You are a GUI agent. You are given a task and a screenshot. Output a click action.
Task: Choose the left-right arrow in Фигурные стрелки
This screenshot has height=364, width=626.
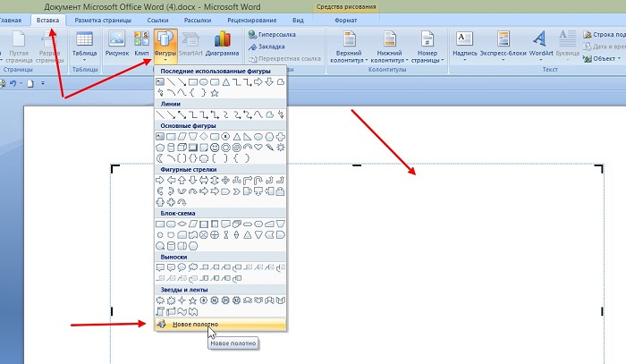tap(204, 181)
